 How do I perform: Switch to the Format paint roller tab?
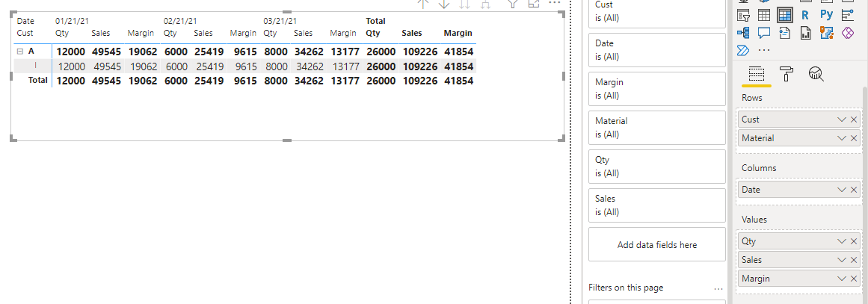click(x=786, y=73)
